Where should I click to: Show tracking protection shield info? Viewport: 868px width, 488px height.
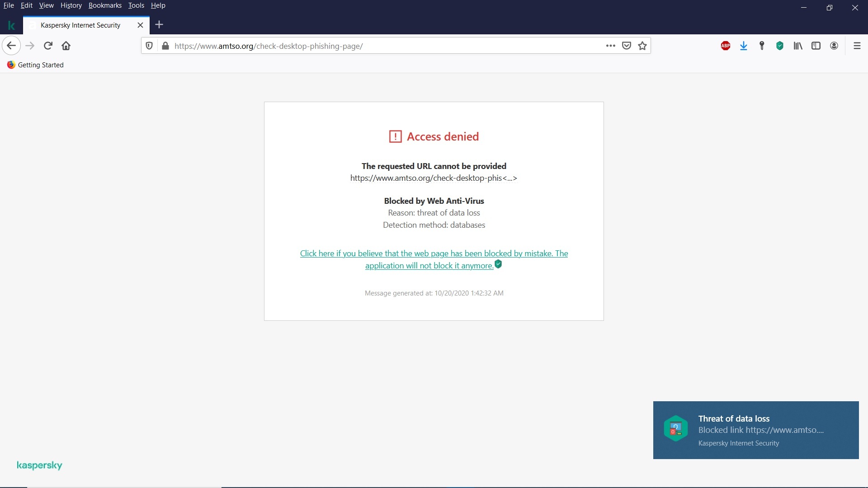[x=149, y=46]
